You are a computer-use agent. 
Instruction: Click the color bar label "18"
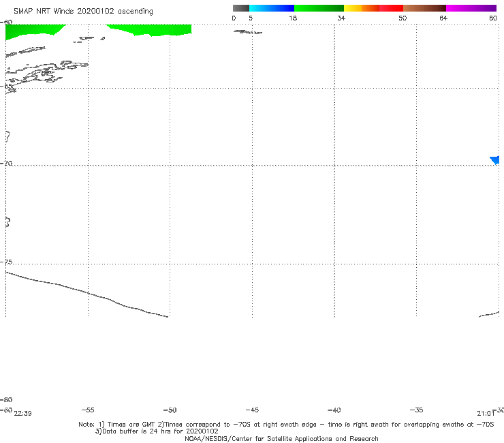[293, 18]
